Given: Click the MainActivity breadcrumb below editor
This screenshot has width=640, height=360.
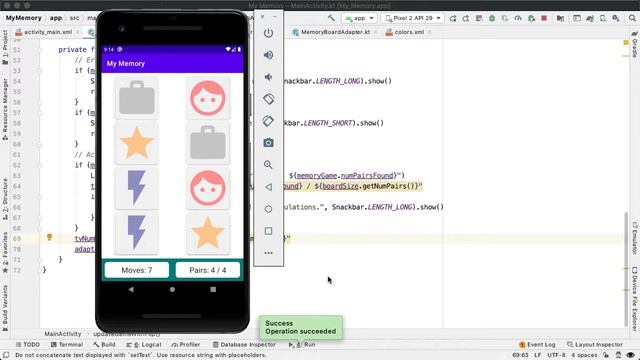Looking at the screenshot, I should [x=62, y=333].
